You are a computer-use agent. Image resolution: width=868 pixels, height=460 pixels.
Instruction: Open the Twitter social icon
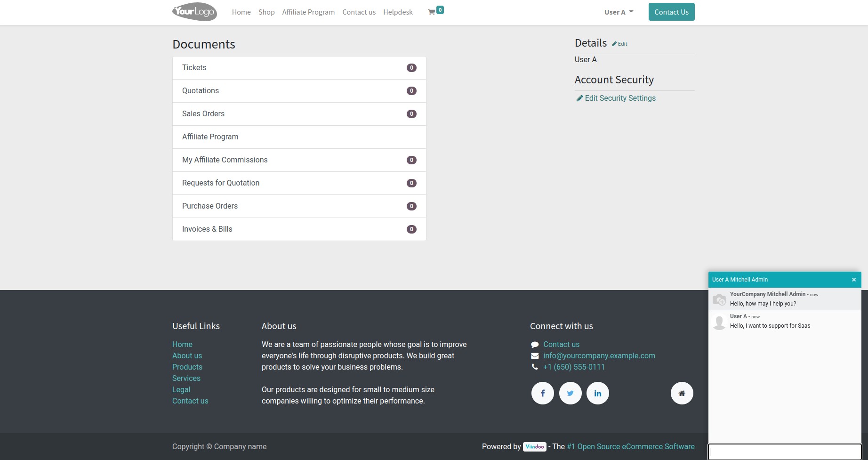(570, 393)
